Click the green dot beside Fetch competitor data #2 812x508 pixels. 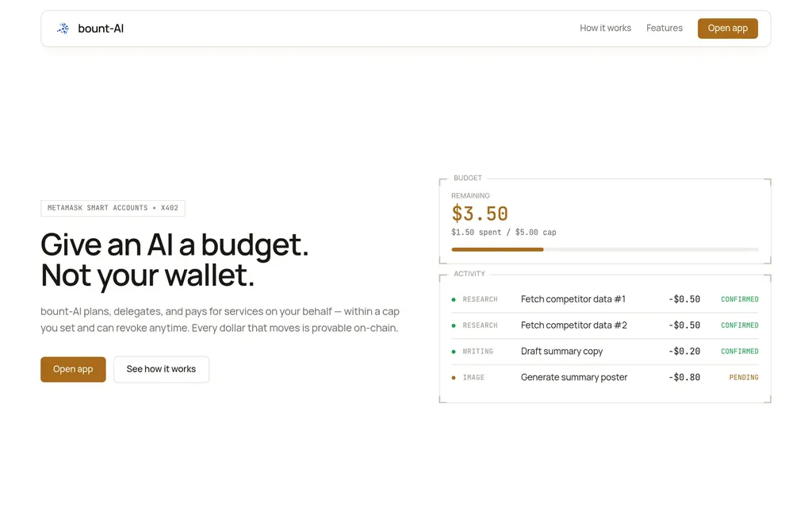click(454, 325)
